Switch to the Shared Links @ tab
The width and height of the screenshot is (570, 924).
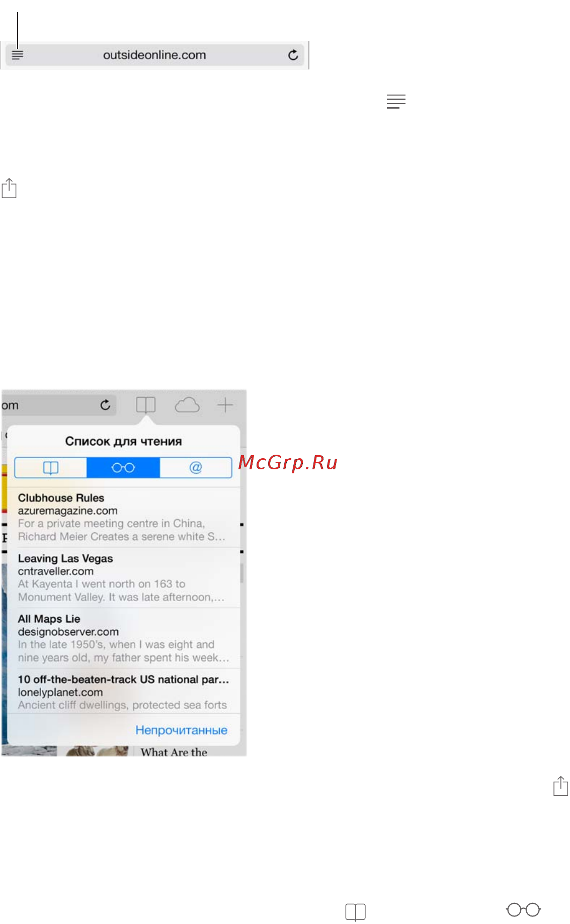[x=196, y=468]
